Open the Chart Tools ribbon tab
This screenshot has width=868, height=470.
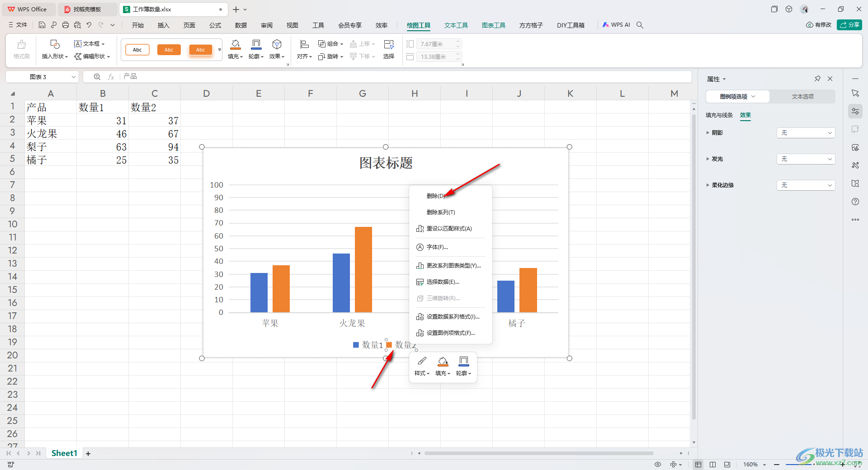493,25
